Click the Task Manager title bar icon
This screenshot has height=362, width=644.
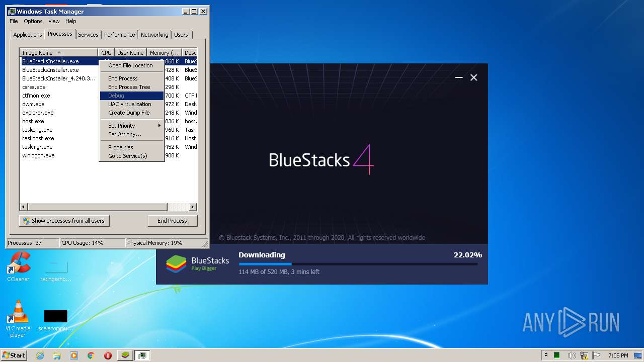12,11
